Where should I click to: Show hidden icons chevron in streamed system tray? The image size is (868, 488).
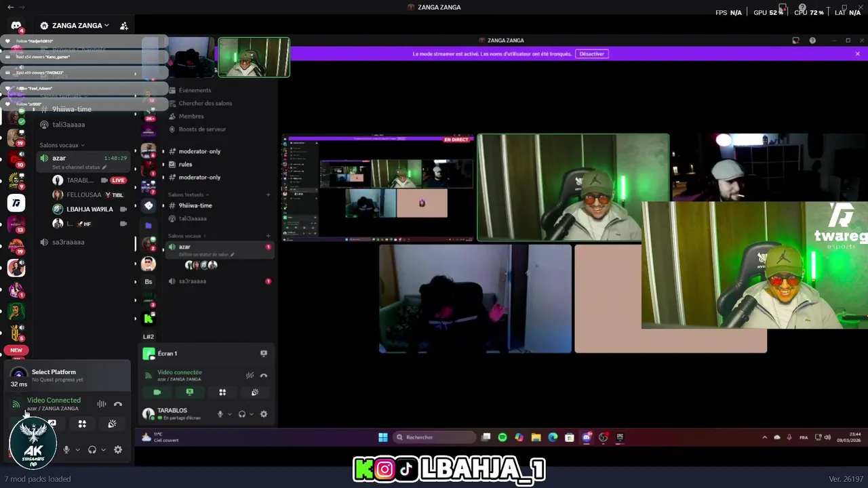[x=765, y=437]
